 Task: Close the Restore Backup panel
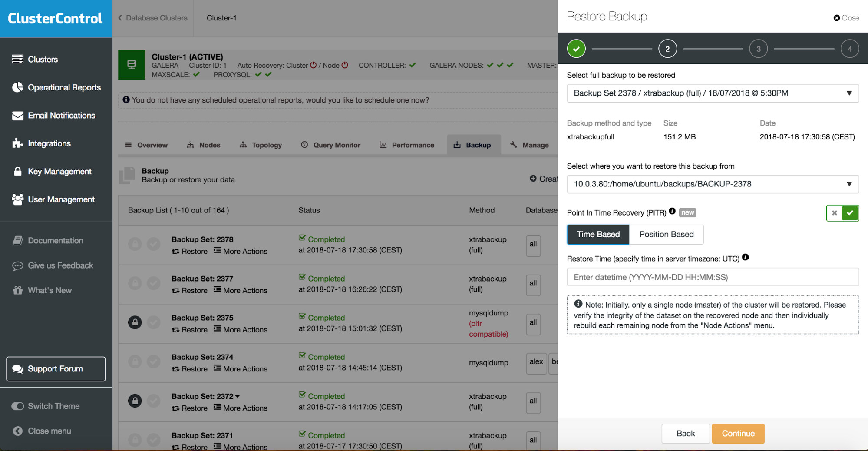(846, 18)
